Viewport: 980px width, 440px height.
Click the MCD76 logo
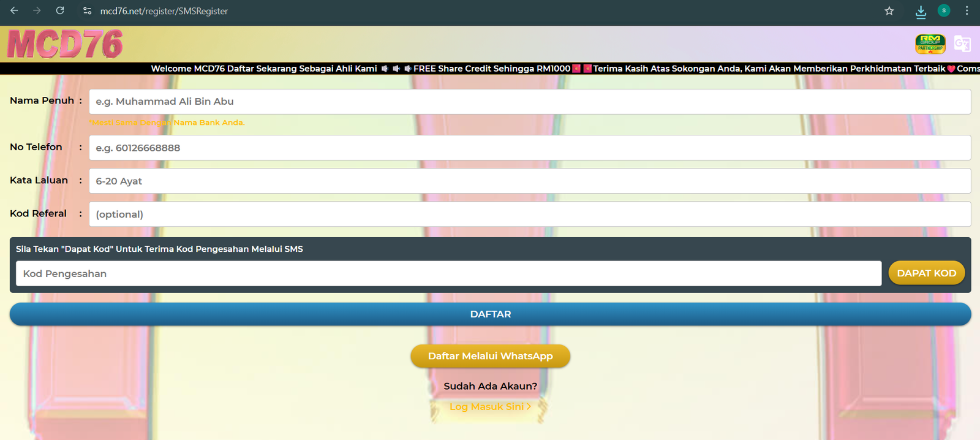click(65, 44)
